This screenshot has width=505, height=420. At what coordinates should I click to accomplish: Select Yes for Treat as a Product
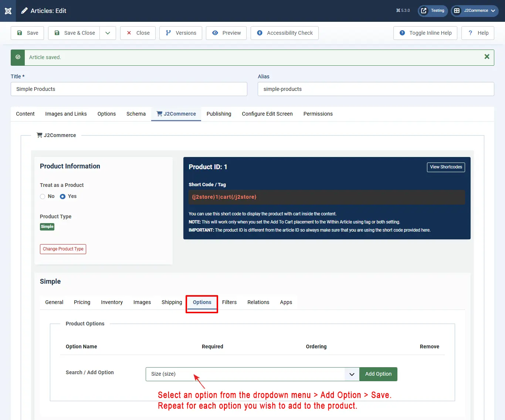[63, 197]
